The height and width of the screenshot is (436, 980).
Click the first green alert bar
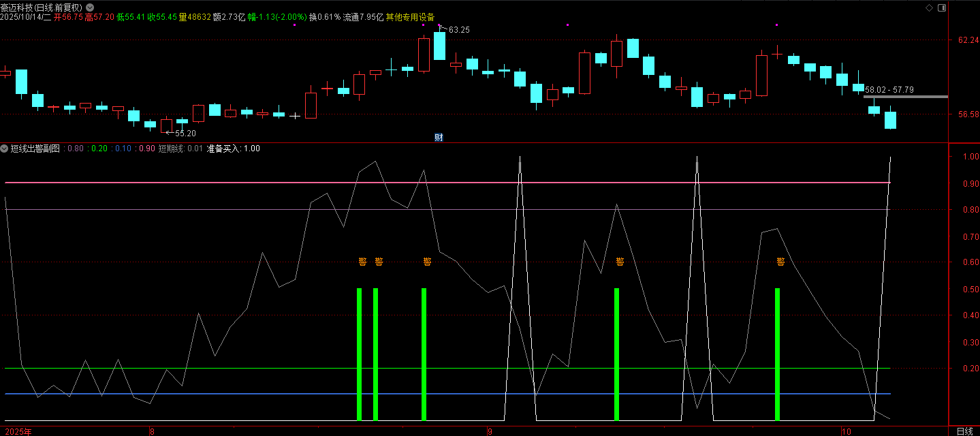coord(360,354)
